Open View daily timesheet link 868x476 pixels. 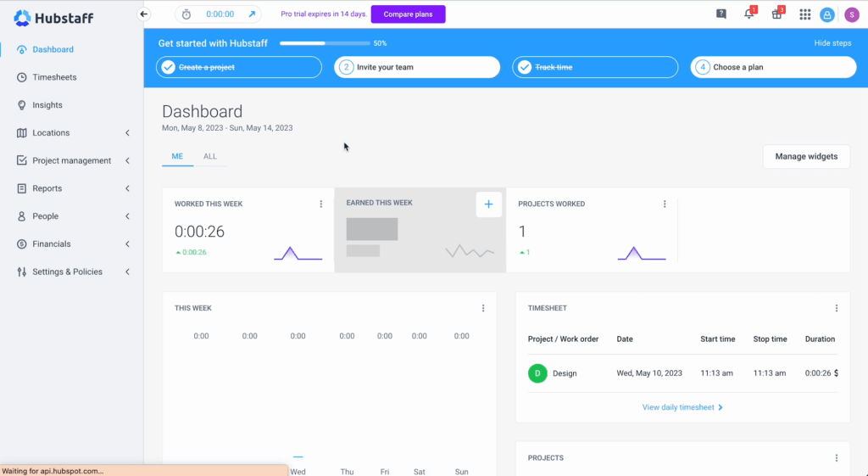[682, 407]
